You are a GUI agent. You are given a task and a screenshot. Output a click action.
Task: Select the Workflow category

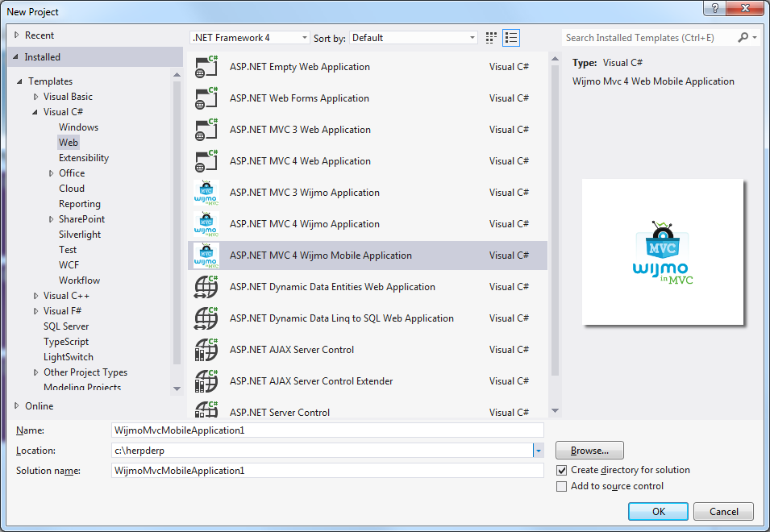[x=80, y=281]
